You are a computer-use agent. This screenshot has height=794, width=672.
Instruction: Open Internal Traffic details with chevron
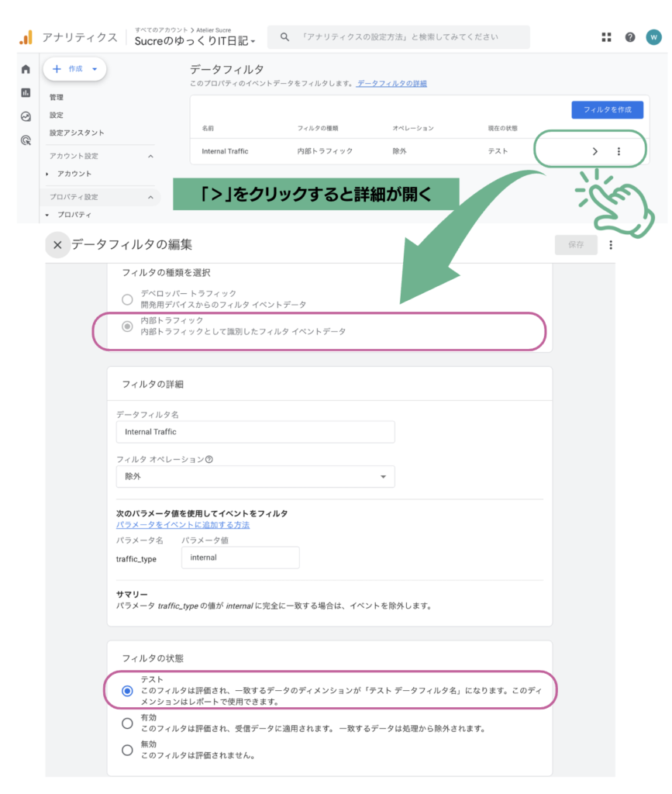pyautogui.click(x=594, y=151)
